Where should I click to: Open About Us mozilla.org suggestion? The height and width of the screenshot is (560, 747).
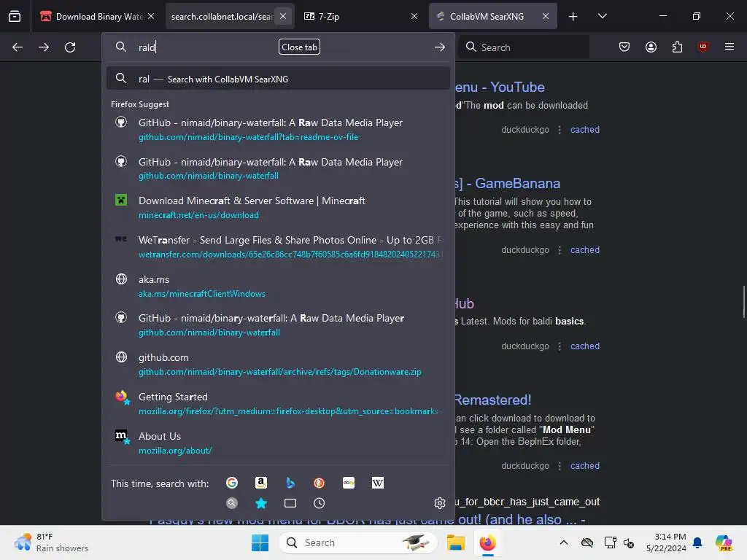pos(278,443)
